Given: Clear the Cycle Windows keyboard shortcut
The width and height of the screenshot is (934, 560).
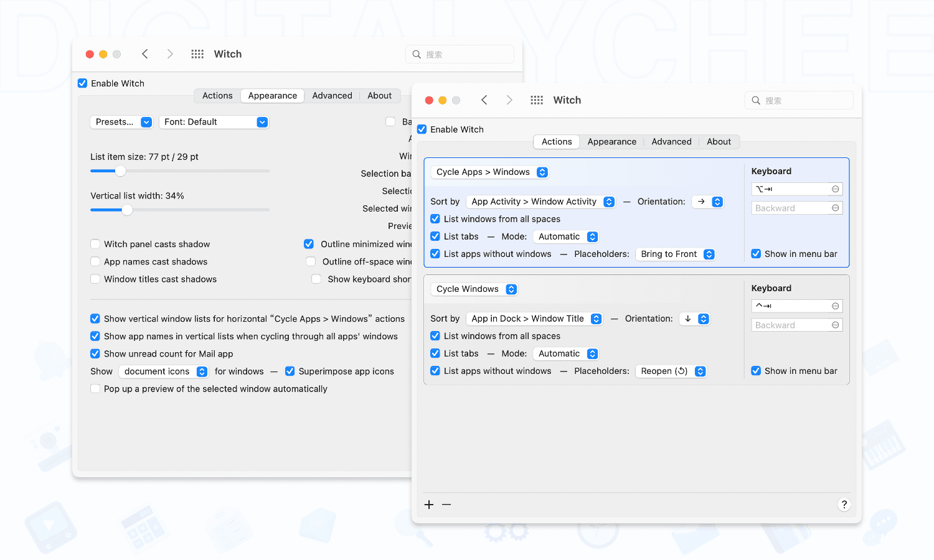Looking at the screenshot, I should click(x=835, y=306).
